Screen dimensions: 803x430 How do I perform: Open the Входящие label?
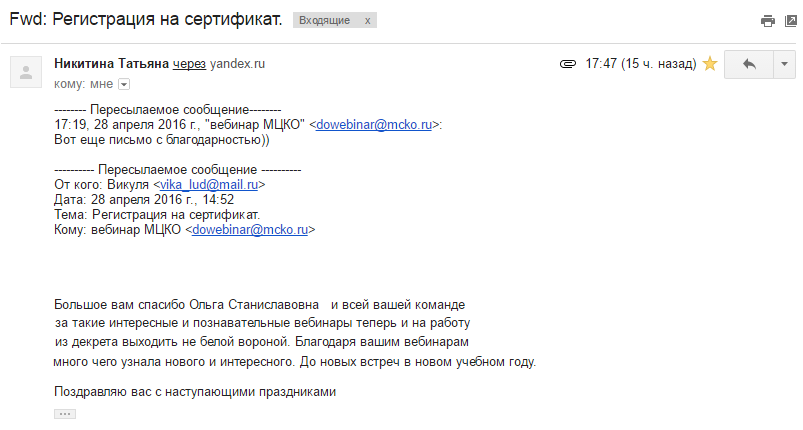325,20
